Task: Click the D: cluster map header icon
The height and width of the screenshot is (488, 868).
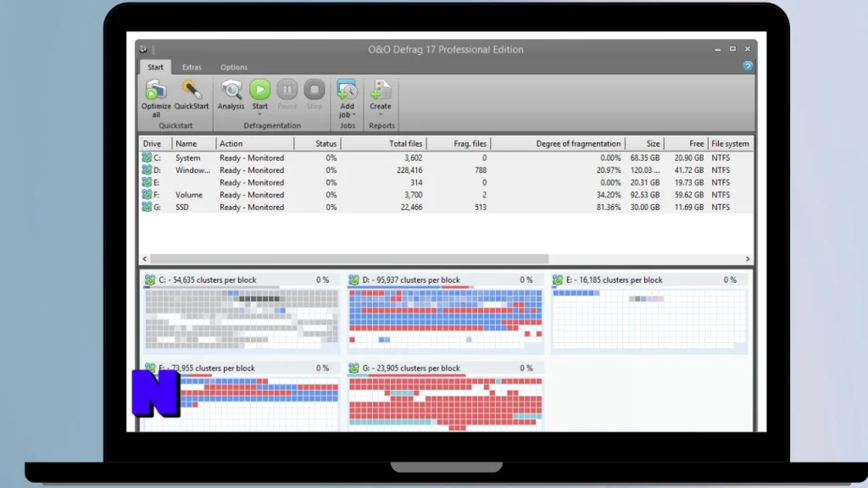Action: [353, 280]
